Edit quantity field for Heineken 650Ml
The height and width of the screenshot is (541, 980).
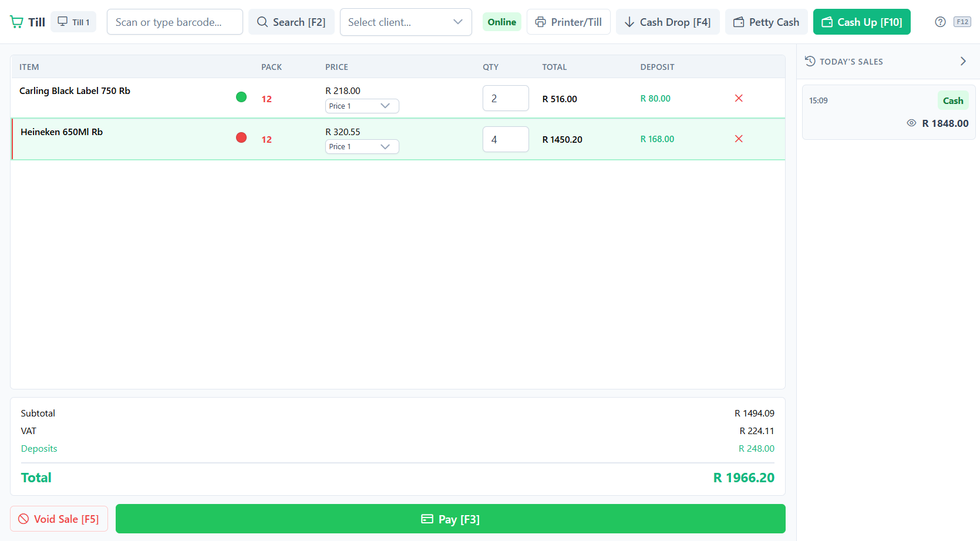pyautogui.click(x=506, y=139)
